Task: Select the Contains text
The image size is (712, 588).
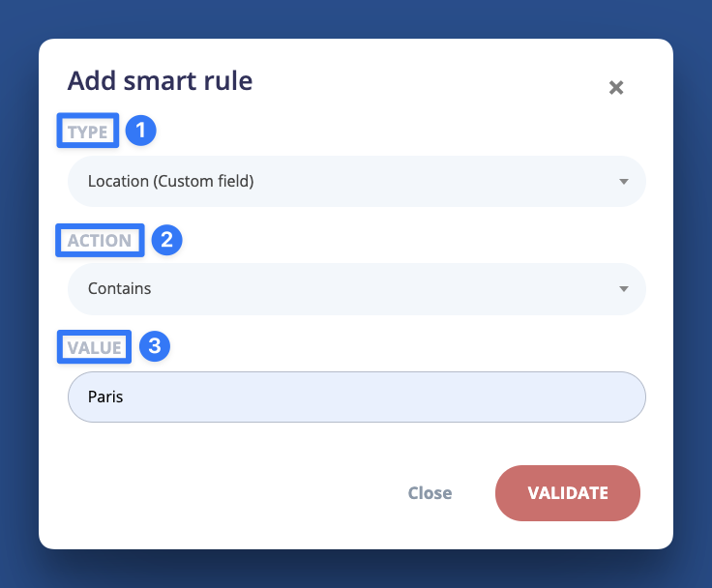Action: click(x=119, y=289)
